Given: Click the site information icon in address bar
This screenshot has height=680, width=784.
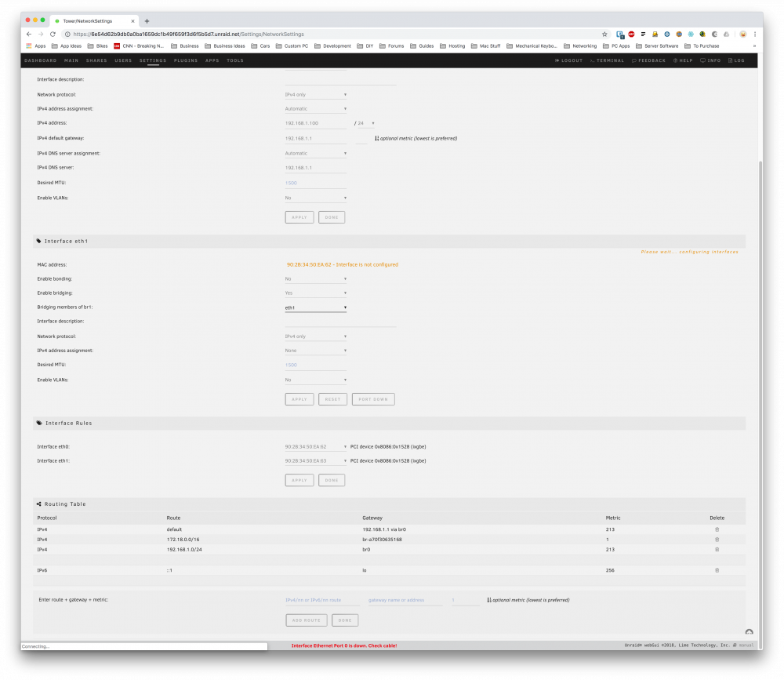Looking at the screenshot, I should [67, 34].
